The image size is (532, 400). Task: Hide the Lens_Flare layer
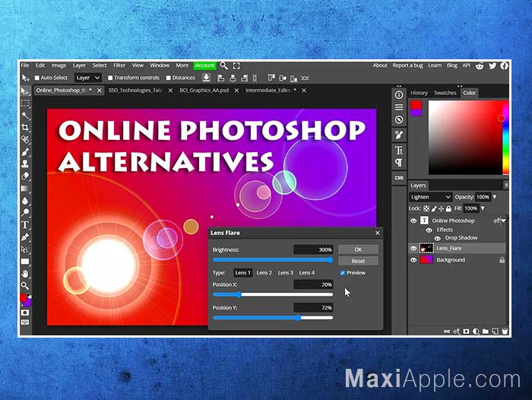tap(413, 248)
